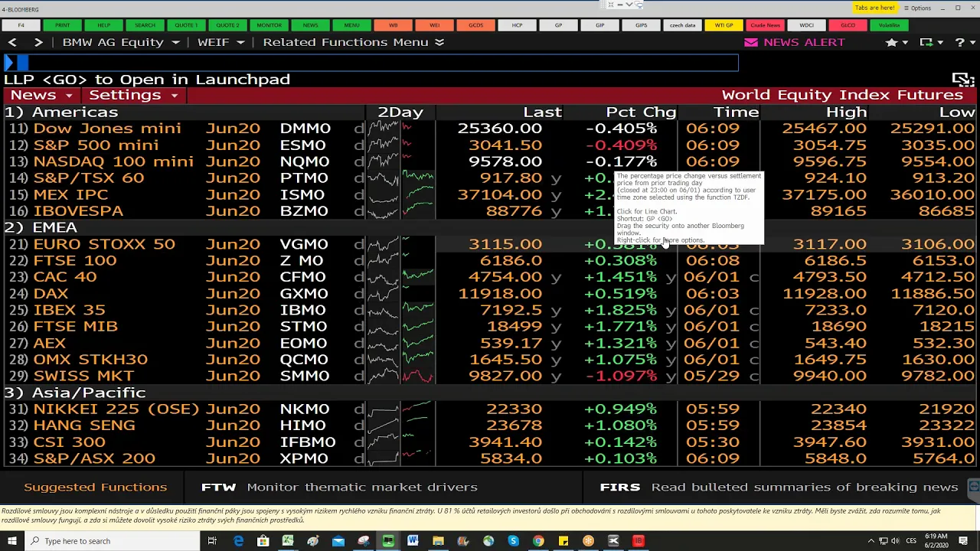This screenshot has height=551, width=980.
Task: Click the pop-out panel icon at top right
Action: click(962, 80)
